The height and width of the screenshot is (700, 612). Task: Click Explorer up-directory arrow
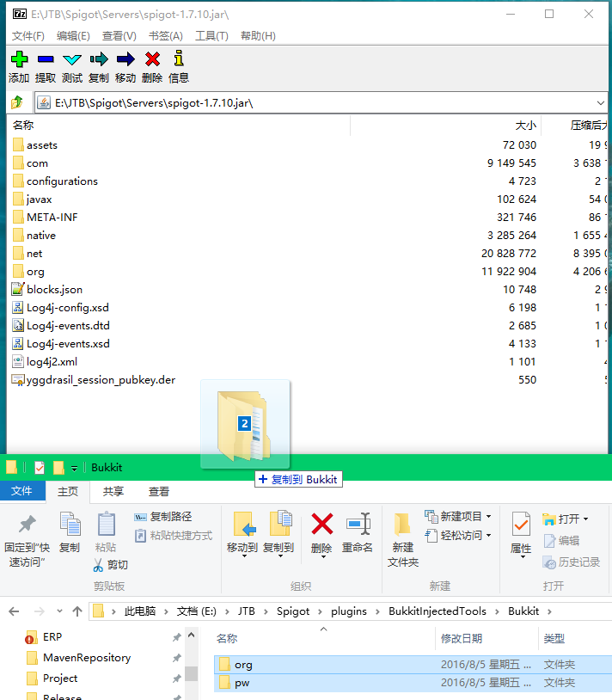coord(77,611)
